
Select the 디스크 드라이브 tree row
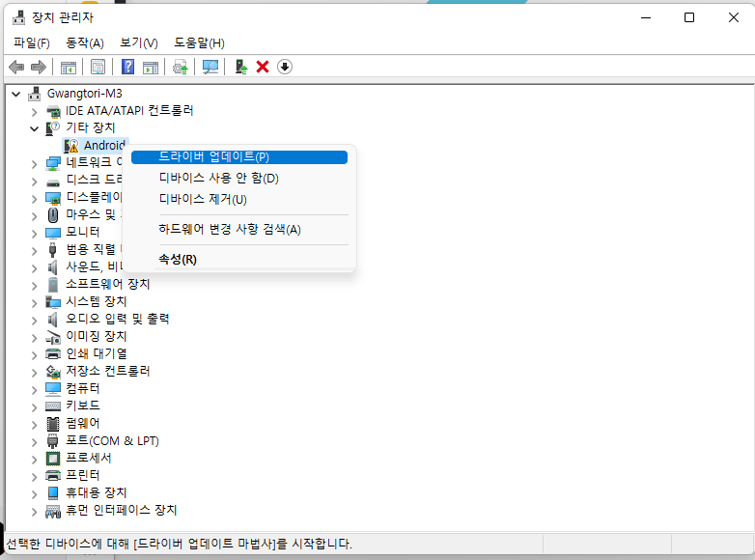[x=84, y=181]
